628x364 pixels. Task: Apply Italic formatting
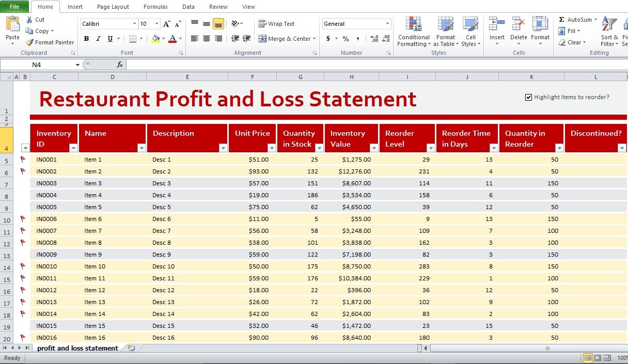coord(98,39)
